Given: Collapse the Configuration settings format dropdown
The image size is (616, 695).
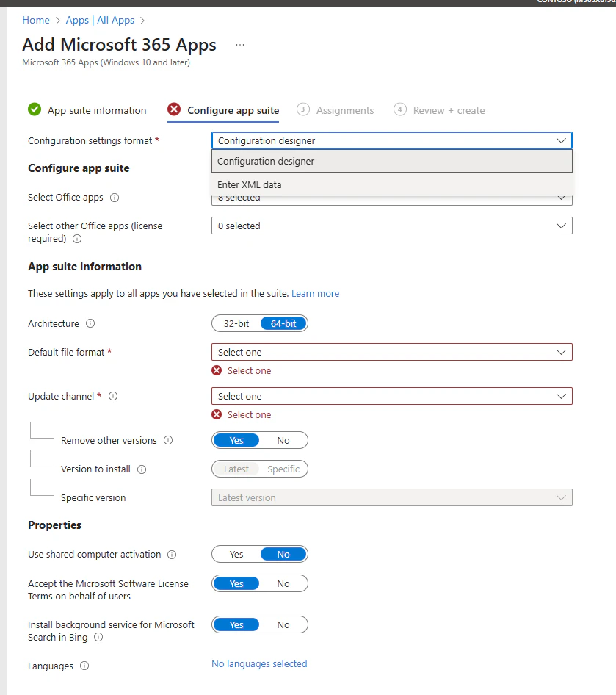Looking at the screenshot, I should click(392, 140).
